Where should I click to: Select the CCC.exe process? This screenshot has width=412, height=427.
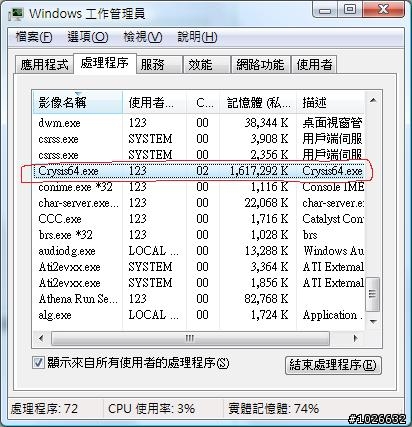199,219
